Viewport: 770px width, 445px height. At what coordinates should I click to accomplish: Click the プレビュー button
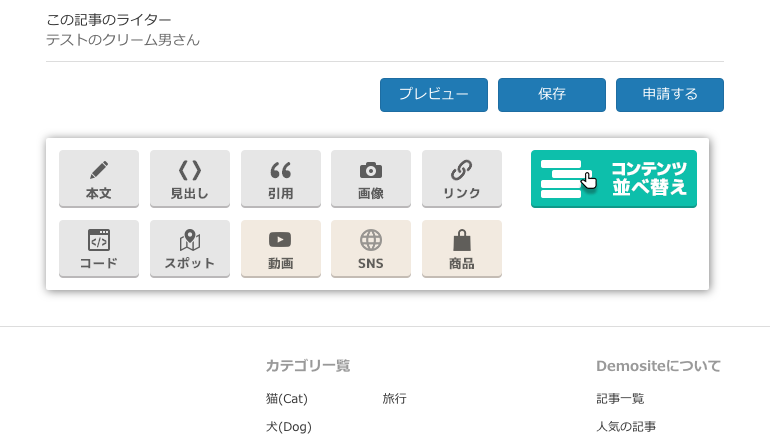coord(434,95)
